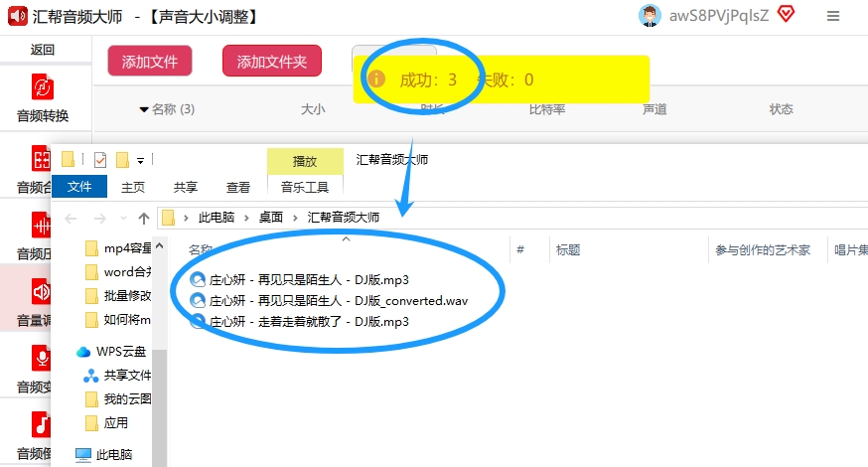
Task: Click the 返回 back button
Action: [x=42, y=50]
